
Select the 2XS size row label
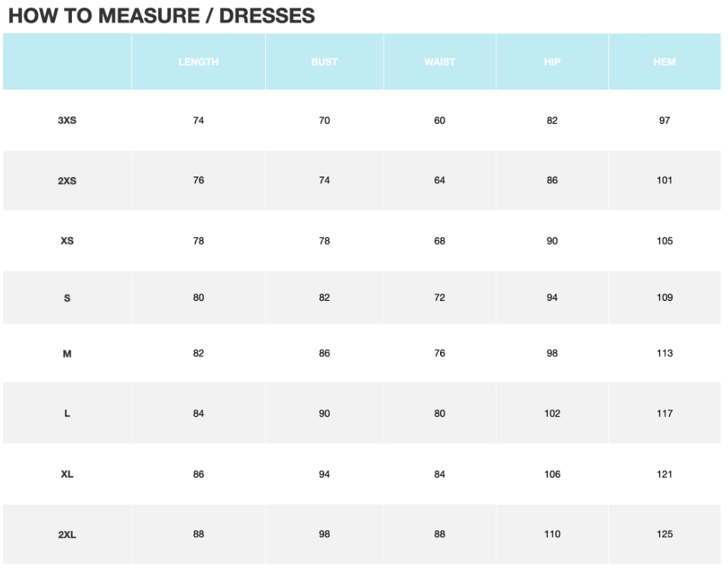pyautogui.click(x=67, y=181)
